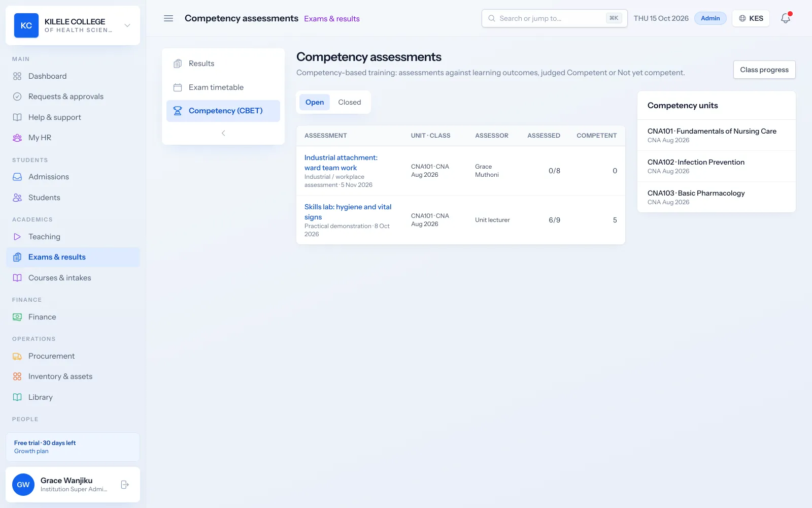Screen dimensions: 812x508
Task: Open the Admissions section
Action: coord(73,177)
